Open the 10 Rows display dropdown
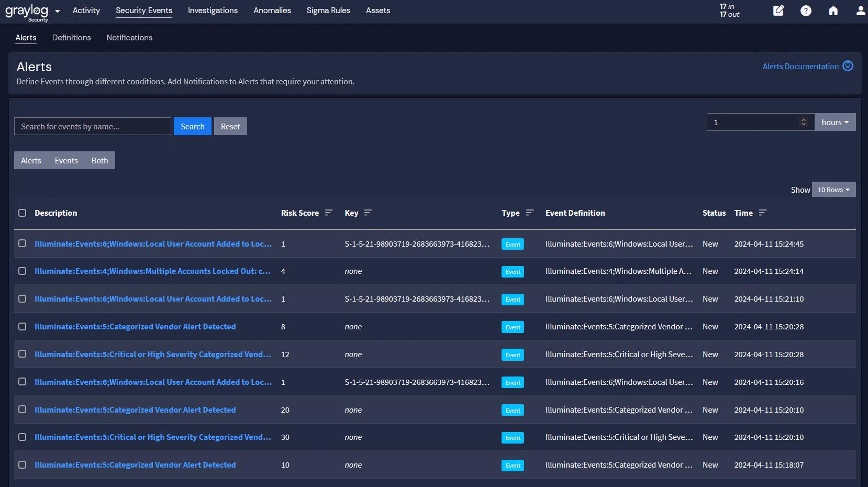The width and height of the screenshot is (868, 487). tap(833, 190)
